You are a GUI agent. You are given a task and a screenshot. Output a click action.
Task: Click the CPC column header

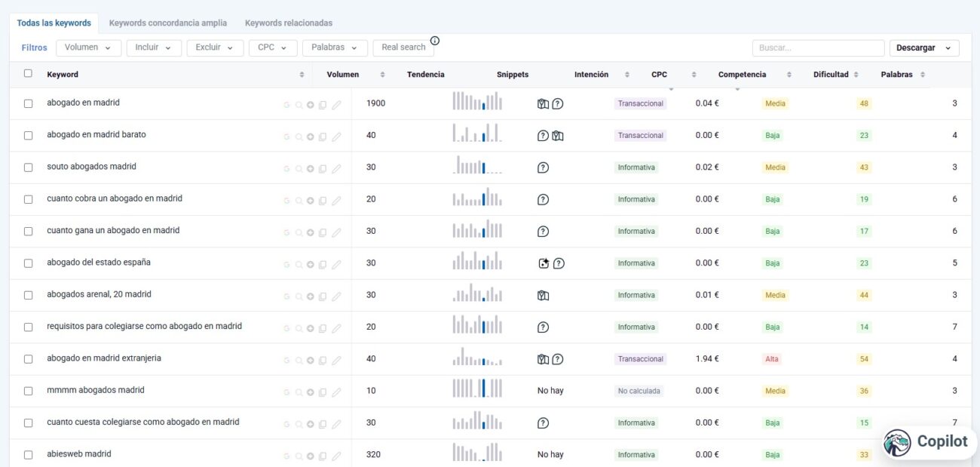click(x=659, y=75)
